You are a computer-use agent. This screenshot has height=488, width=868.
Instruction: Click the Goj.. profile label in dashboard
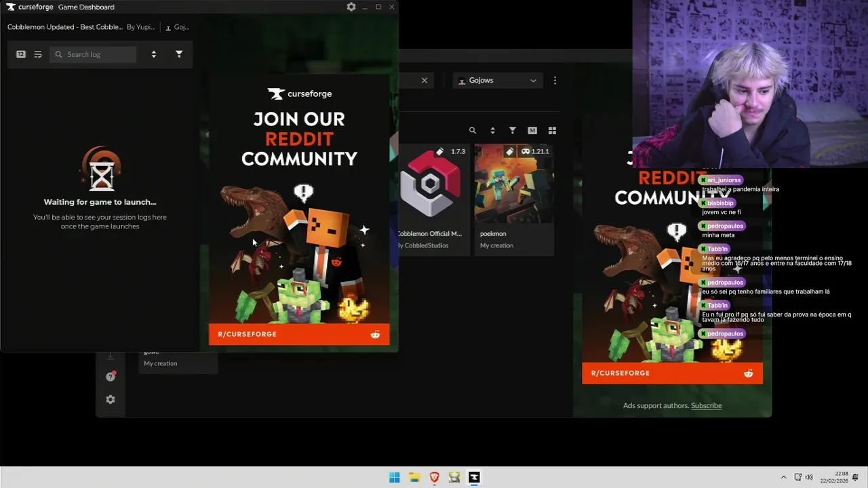coord(178,27)
